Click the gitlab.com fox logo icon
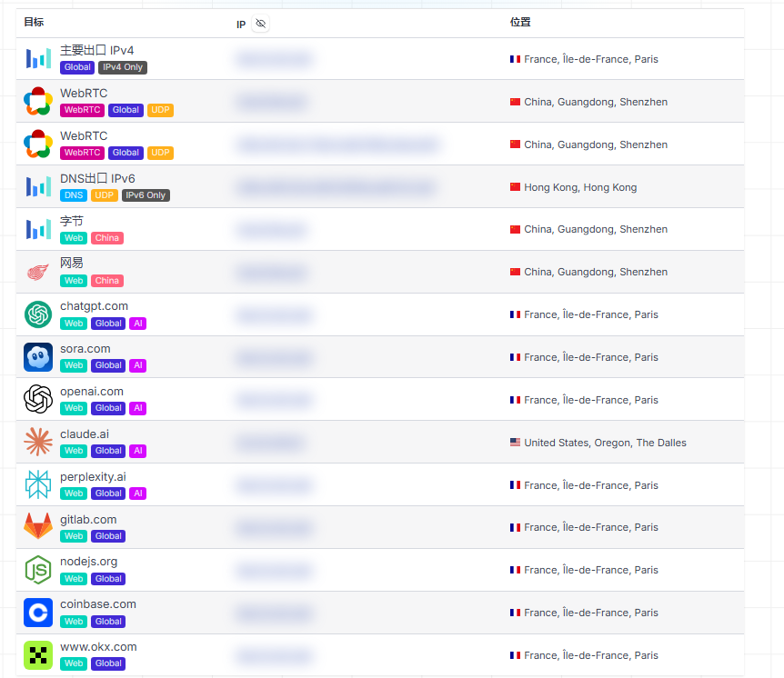 (x=38, y=526)
